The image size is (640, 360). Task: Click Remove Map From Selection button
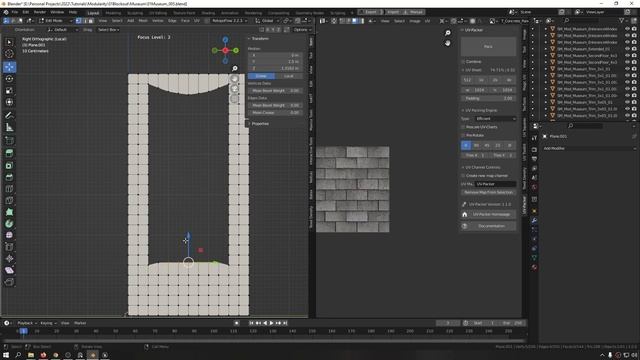point(489,192)
